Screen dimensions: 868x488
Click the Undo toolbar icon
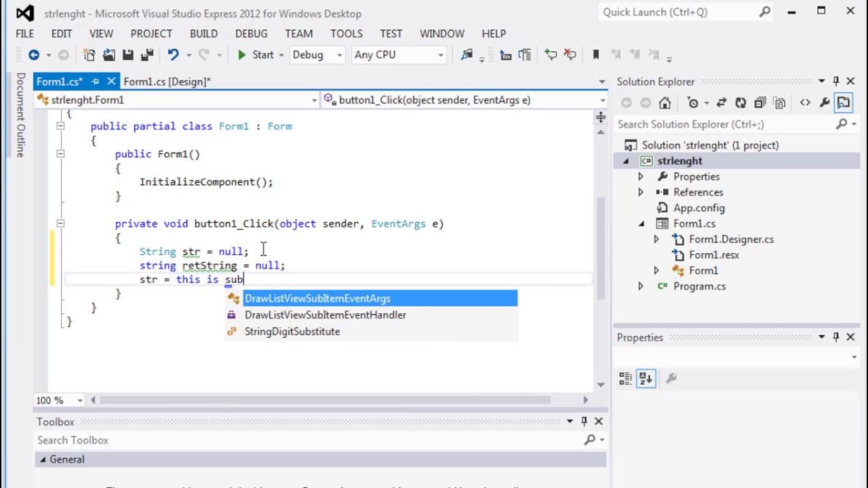(174, 55)
